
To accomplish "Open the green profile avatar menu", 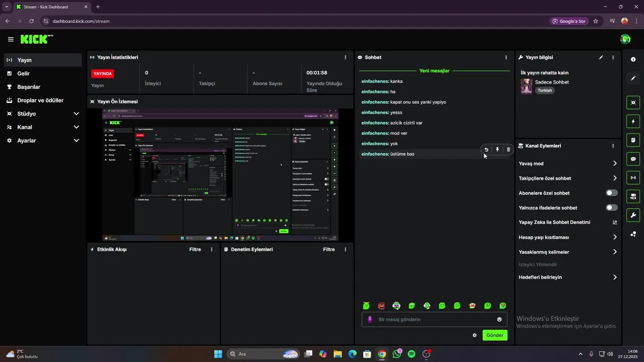I will [625, 39].
